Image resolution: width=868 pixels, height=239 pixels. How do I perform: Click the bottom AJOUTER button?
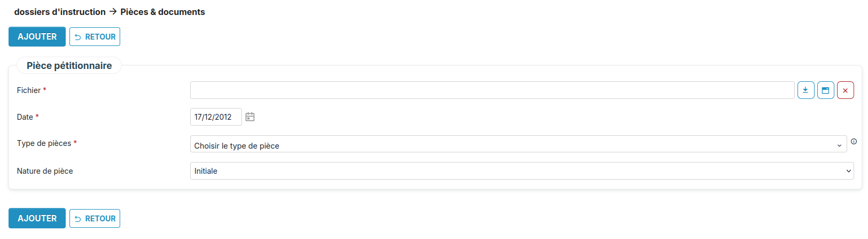click(x=37, y=218)
